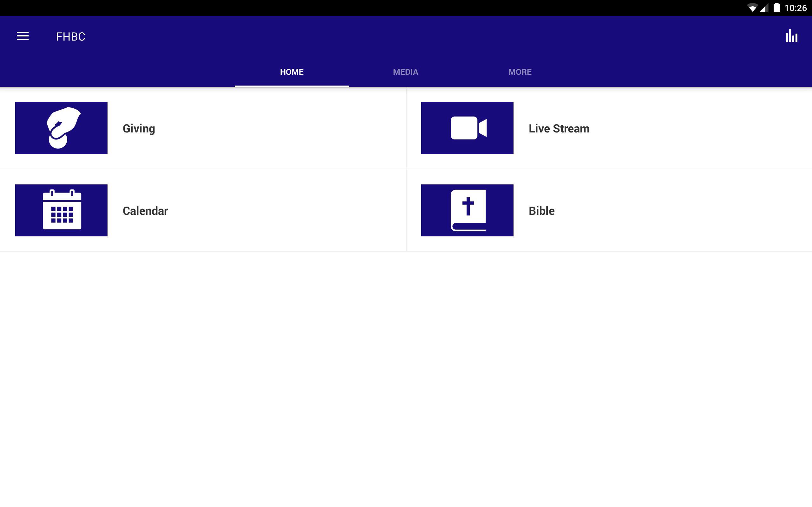Viewport: 812px width, 507px height.
Task: Tap the 10:26 clock in the status bar
Action: pos(795,8)
